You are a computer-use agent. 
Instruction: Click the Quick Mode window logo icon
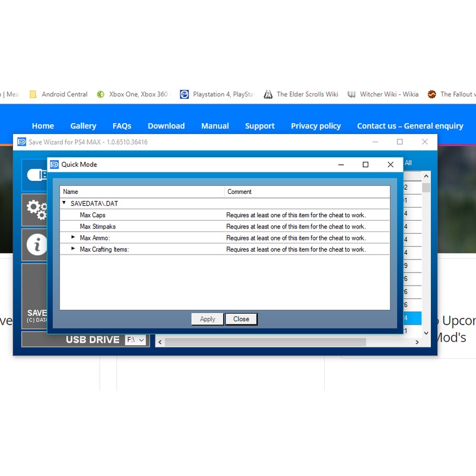click(54, 165)
